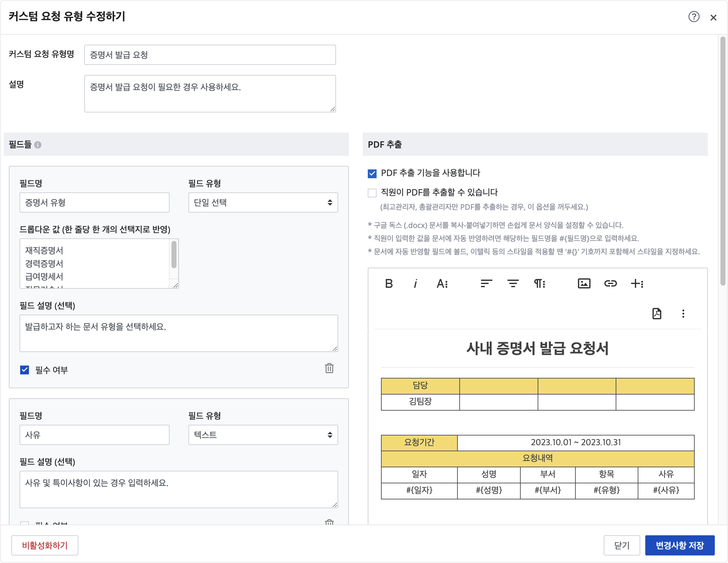Open the help question mark icon
The width and height of the screenshot is (728, 563).
(x=694, y=17)
